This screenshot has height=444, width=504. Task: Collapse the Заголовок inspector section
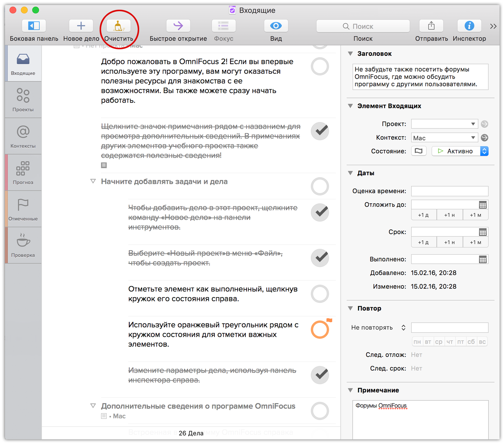point(351,54)
